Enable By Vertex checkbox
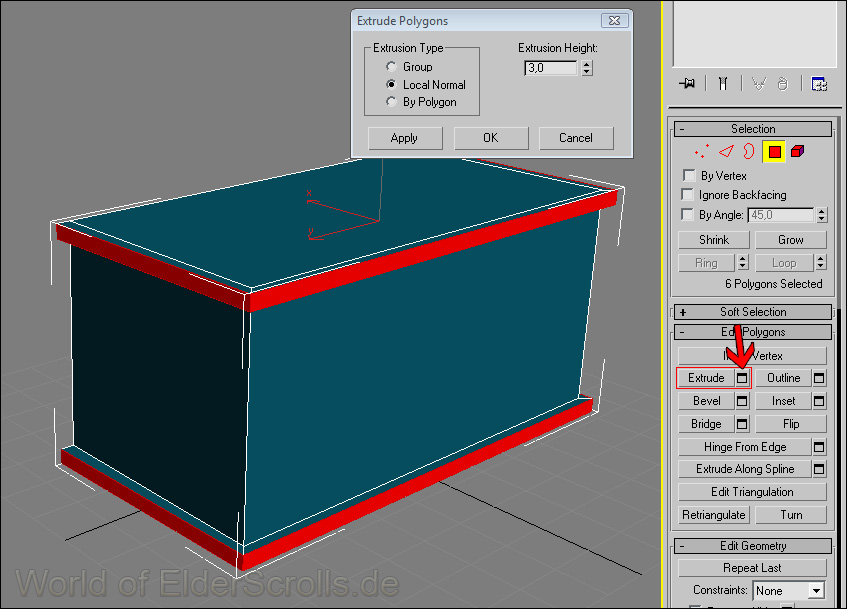The width and height of the screenshot is (847, 609). click(x=689, y=175)
